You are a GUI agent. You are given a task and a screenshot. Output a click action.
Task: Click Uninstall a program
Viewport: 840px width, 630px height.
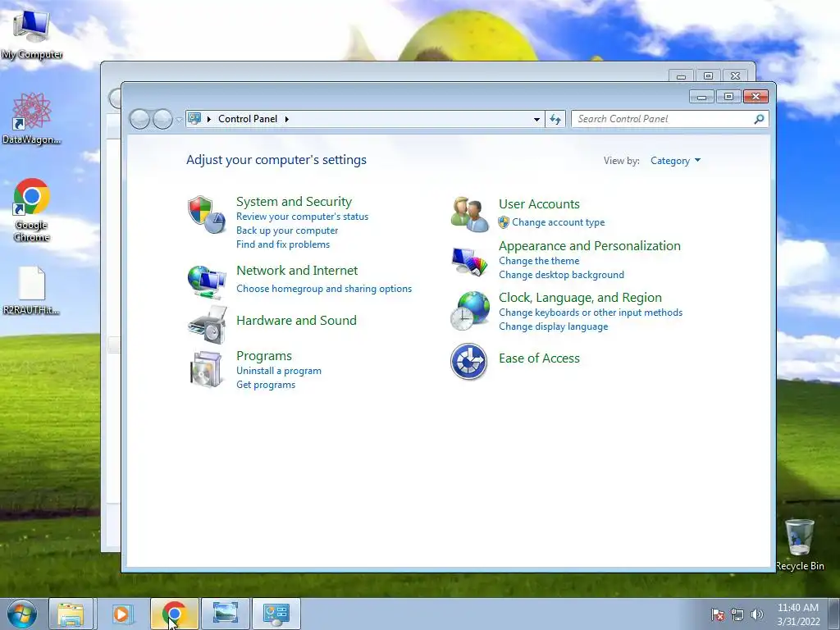point(279,371)
